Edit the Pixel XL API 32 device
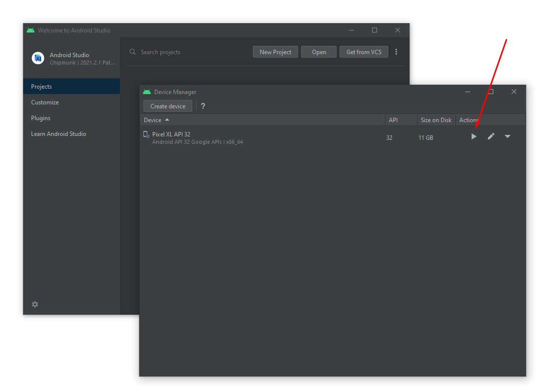The height and width of the screenshot is (392, 549). click(491, 136)
